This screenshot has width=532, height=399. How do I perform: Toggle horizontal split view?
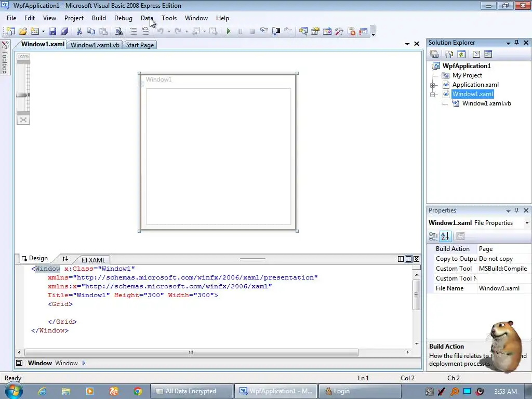click(x=408, y=259)
